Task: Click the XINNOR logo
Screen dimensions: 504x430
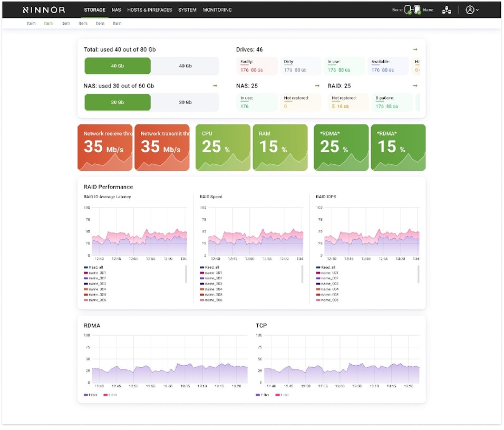Action: click(x=44, y=10)
